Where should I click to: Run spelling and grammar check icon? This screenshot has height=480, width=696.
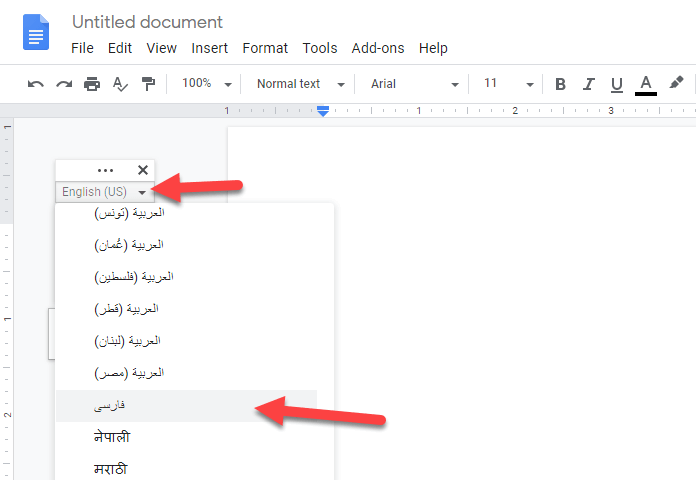[120, 83]
